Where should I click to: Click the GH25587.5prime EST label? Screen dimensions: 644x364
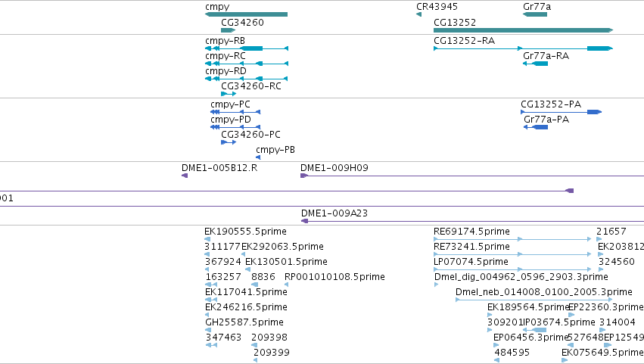244,322
